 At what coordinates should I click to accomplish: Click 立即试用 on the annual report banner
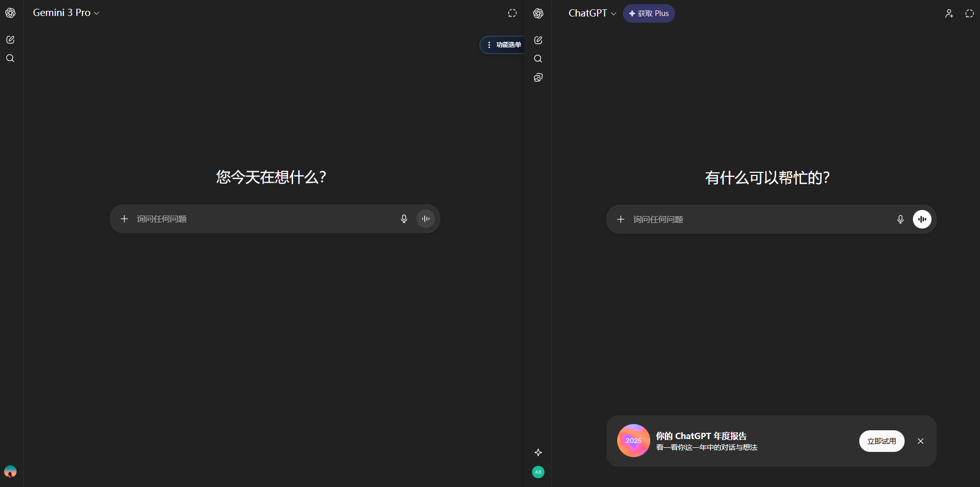click(x=881, y=441)
